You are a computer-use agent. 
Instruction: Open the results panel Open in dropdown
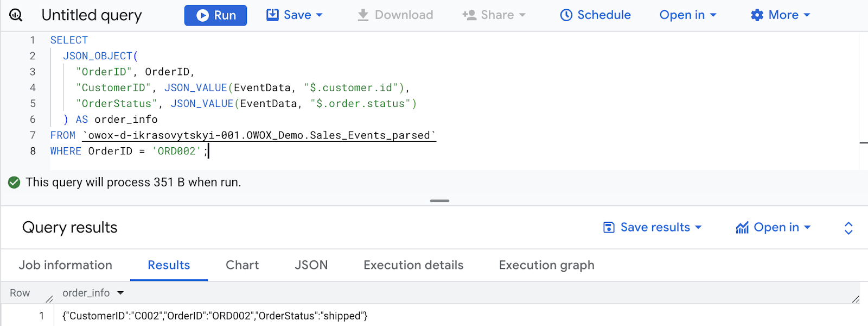pyautogui.click(x=773, y=228)
